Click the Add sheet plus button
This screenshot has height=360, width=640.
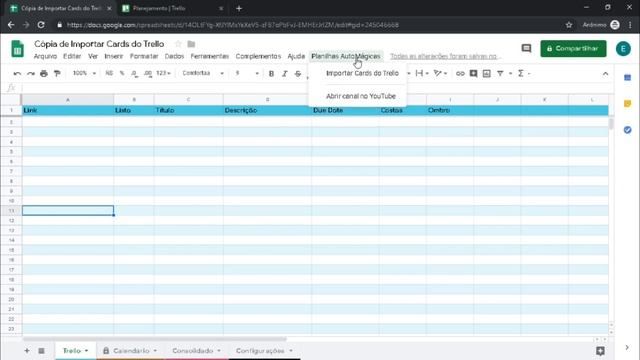27,351
